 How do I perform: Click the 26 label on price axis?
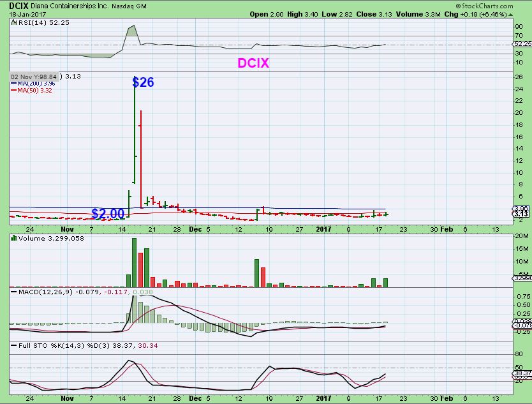tap(519, 77)
